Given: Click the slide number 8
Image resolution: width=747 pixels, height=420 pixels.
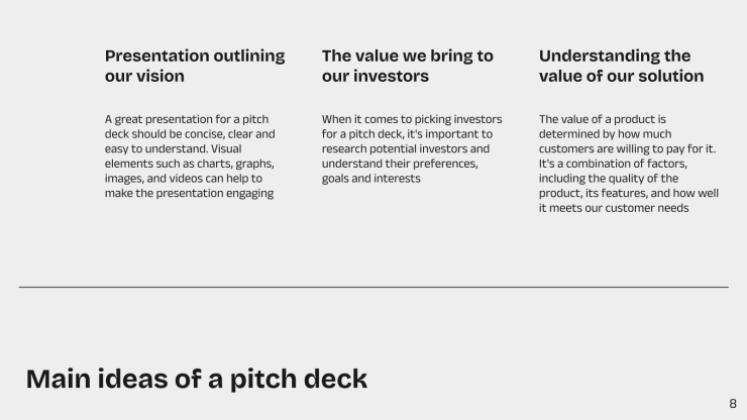Looking at the screenshot, I should tap(732, 403).
